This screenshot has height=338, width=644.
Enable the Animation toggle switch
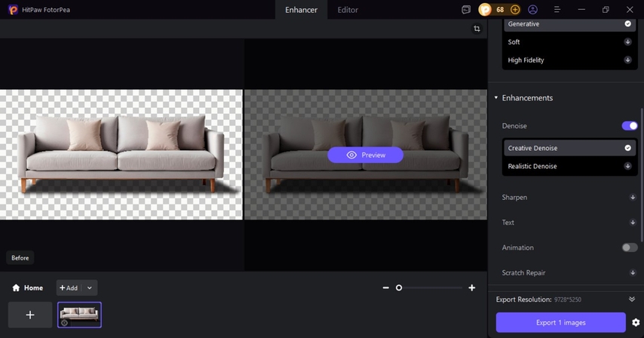(x=629, y=247)
